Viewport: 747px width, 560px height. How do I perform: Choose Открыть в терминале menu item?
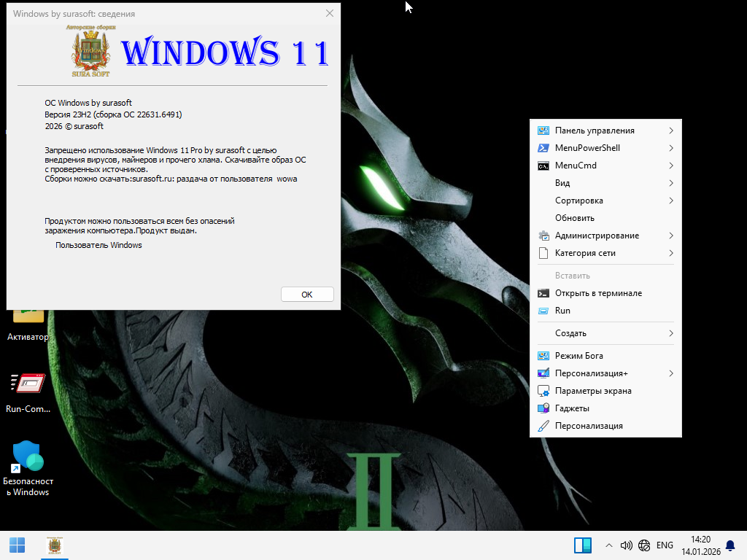point(598,293)
